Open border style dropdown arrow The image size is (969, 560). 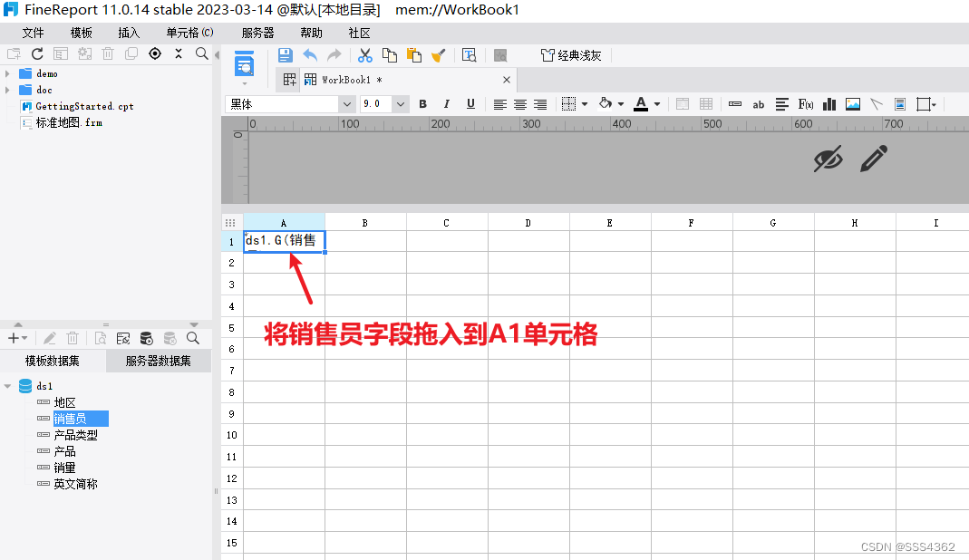[585, 104]
